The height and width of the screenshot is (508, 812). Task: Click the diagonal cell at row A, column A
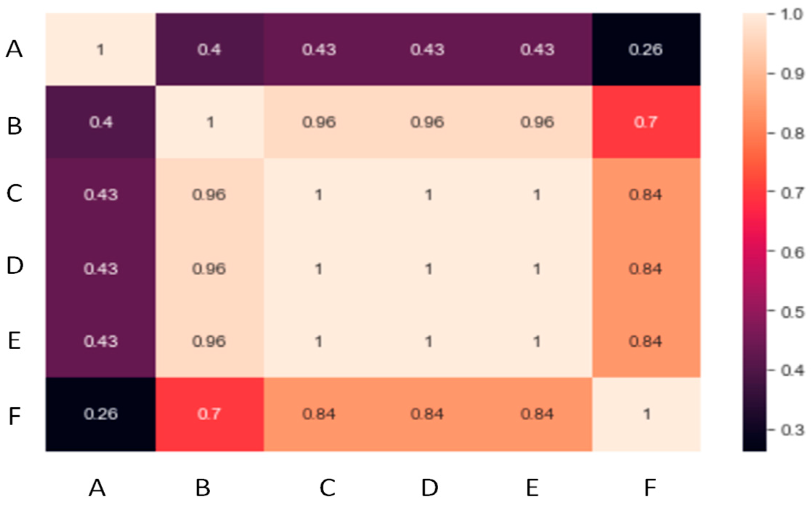pos(101,49)
